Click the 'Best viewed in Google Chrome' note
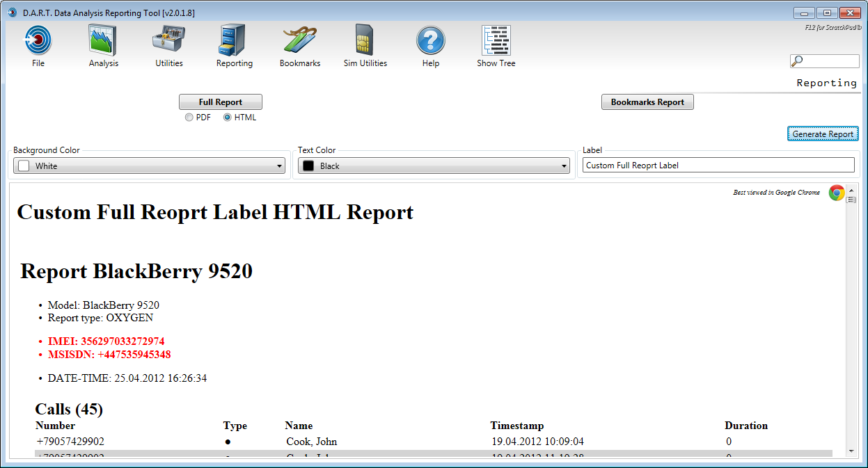This screenshot has width=868, height=468. tap(777, 193)
